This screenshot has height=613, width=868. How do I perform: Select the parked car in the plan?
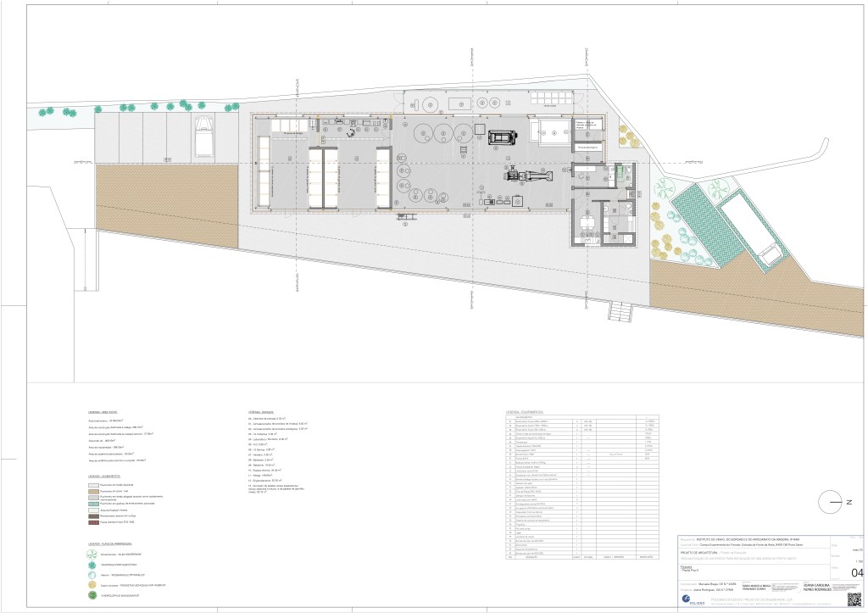point(203,136)
